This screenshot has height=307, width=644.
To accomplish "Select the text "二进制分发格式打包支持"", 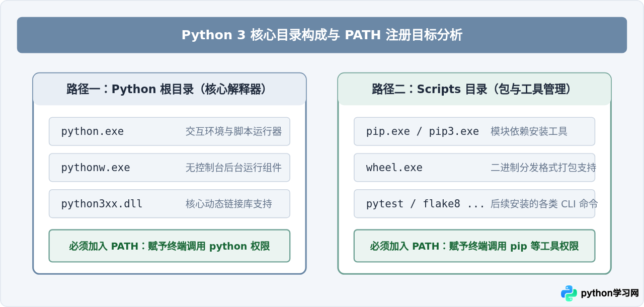I will tap(543, 168).
